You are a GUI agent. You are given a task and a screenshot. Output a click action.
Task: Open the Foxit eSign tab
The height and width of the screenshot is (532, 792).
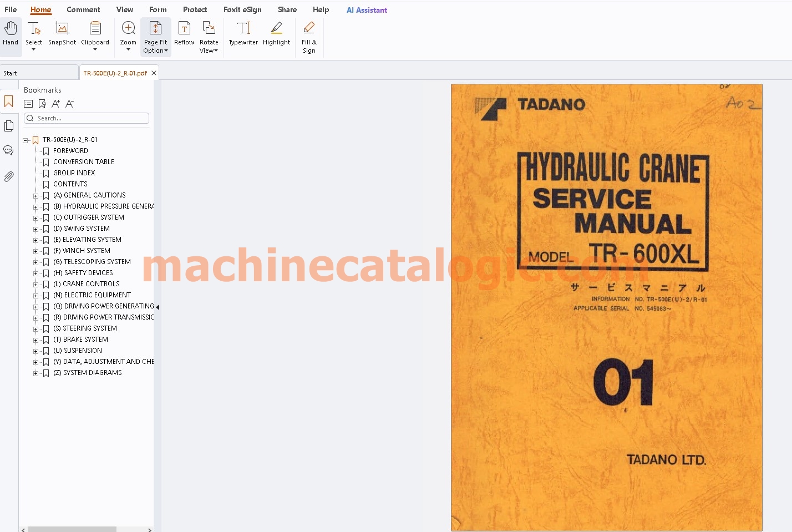(x=242, y=9)
